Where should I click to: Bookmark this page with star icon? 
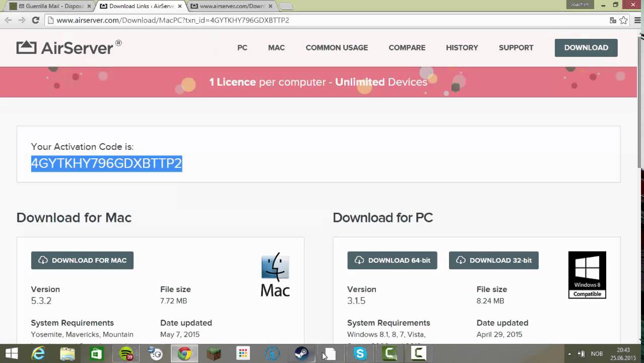(x=624, y=20)
